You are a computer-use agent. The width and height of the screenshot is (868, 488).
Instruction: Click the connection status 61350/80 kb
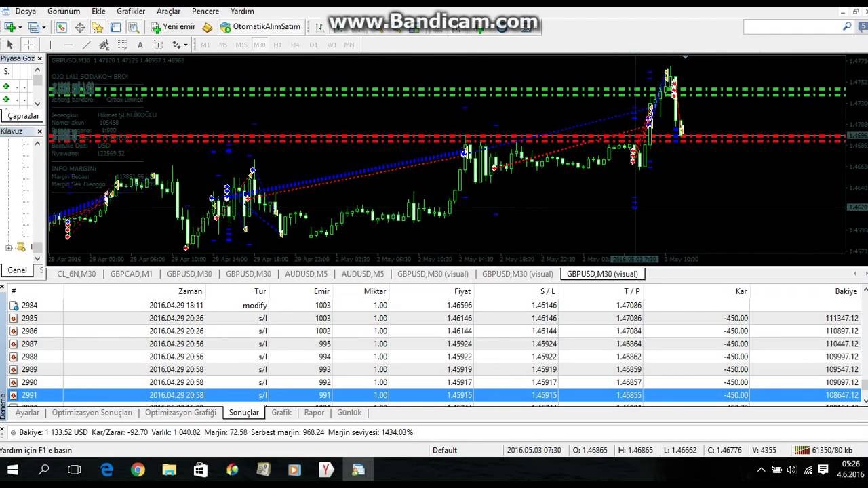click(x=823, y=450)
